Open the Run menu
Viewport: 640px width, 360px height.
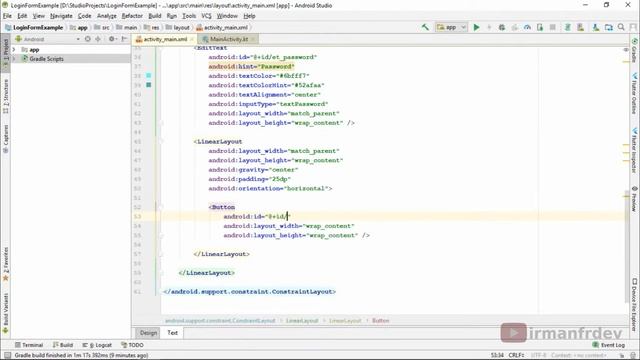172,16
